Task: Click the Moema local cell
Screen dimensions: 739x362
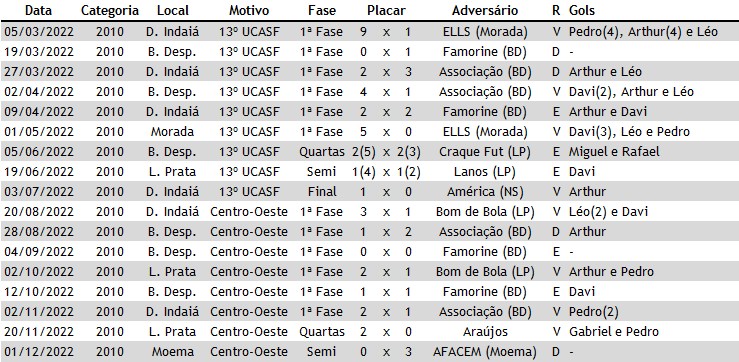Action: coord(172,352)
